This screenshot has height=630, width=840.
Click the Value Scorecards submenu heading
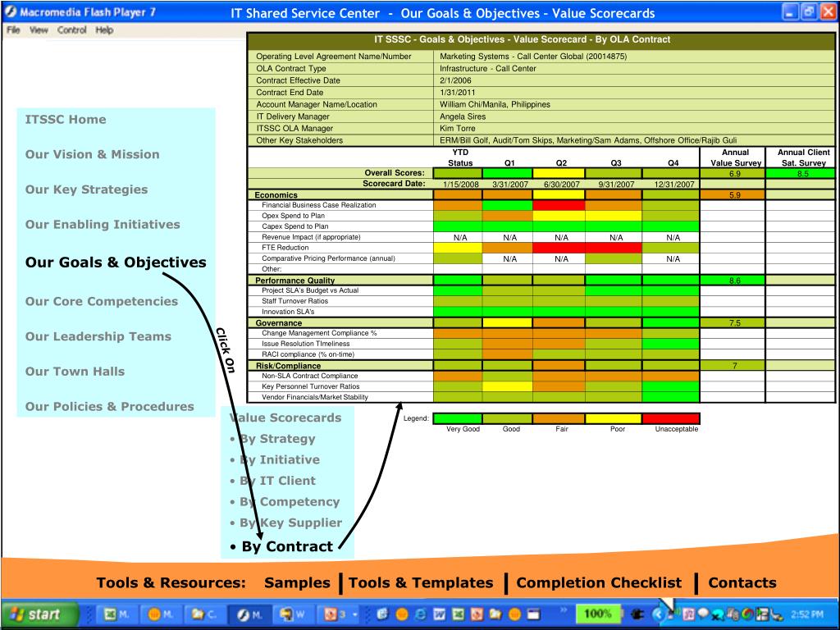click(285, 418)
